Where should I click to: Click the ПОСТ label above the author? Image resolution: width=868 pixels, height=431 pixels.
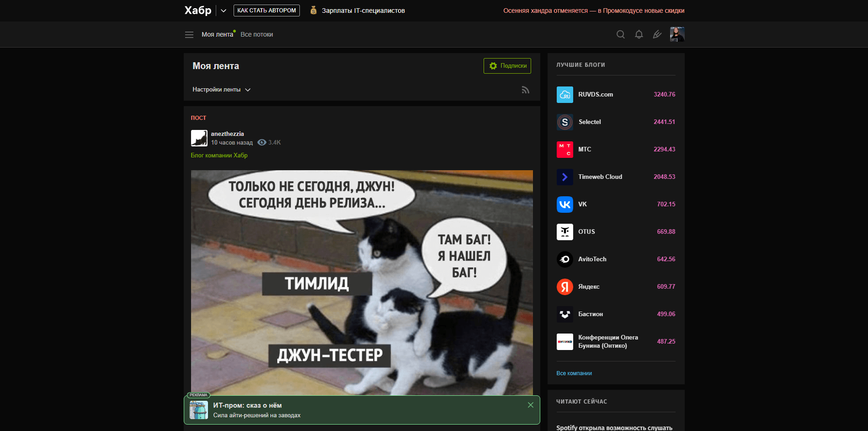point(198,118)
